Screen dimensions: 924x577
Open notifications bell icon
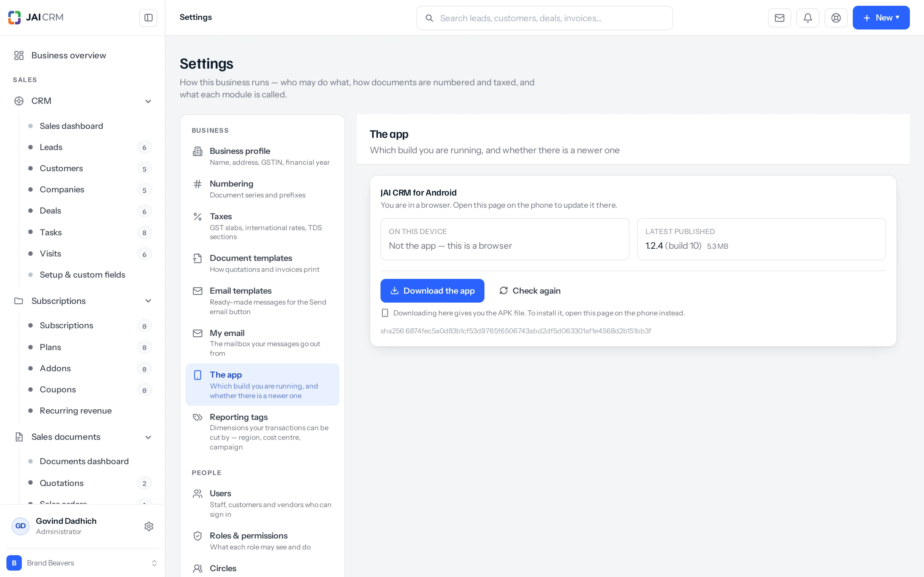pos(808,18)
